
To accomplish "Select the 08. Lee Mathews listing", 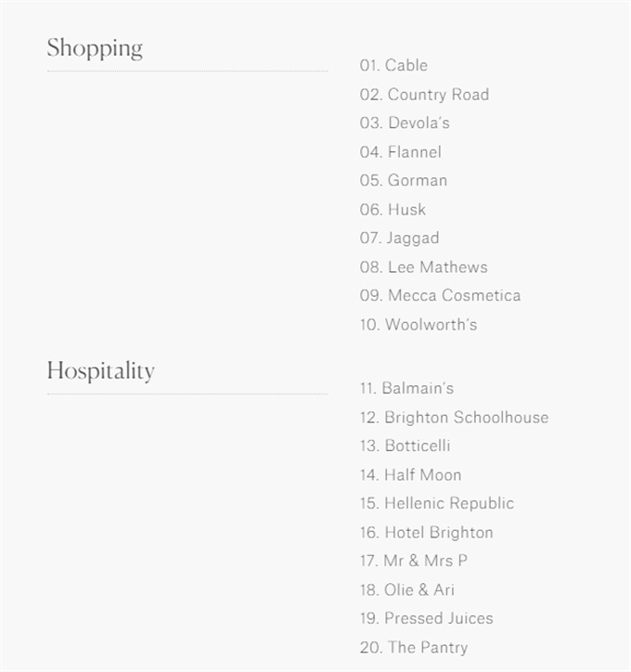I will tap(423, 267).
